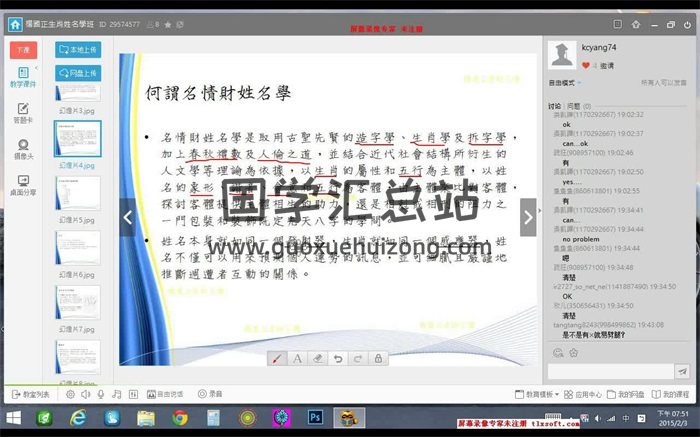Click the redo arrow in annotation toolbar
Screen dimensions: 700x437
click(x=358, y=358)
